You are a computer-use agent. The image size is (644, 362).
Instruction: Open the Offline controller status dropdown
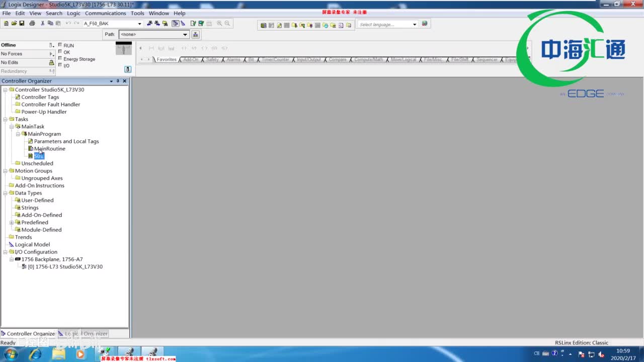[x=51, y=45]
